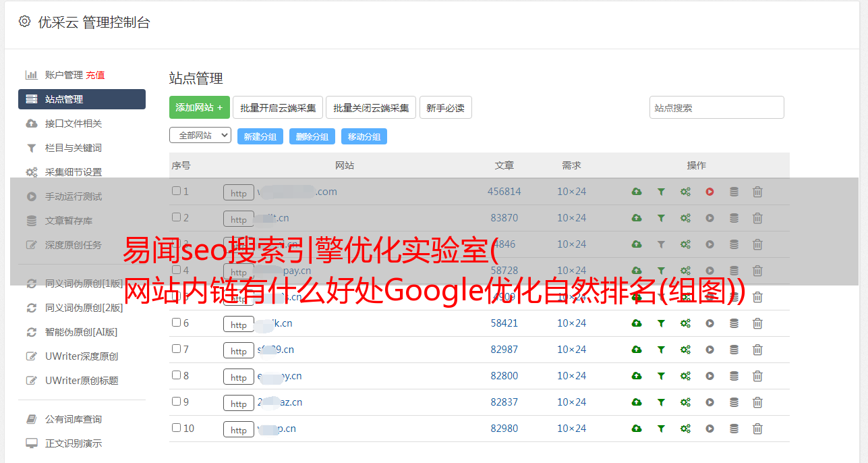Open 接口文件相关 in the sidebar
Image resolution: width=868 pixels, height=463 pixels.
click(x=74, y=124)
